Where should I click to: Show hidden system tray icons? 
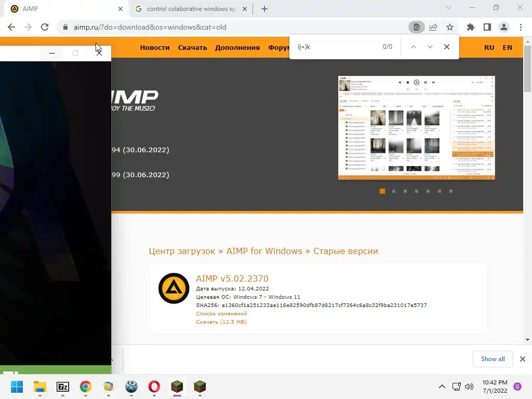[442, 387]
